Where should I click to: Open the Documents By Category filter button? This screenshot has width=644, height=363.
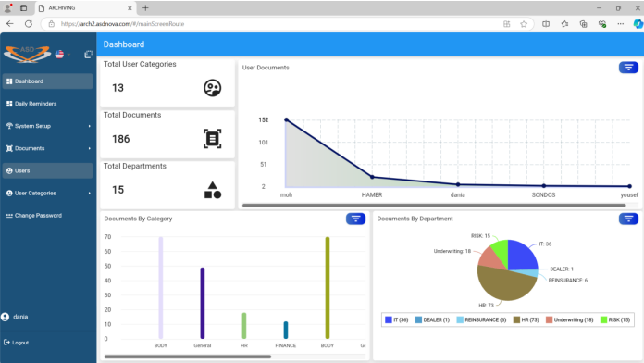click(355, 219)
